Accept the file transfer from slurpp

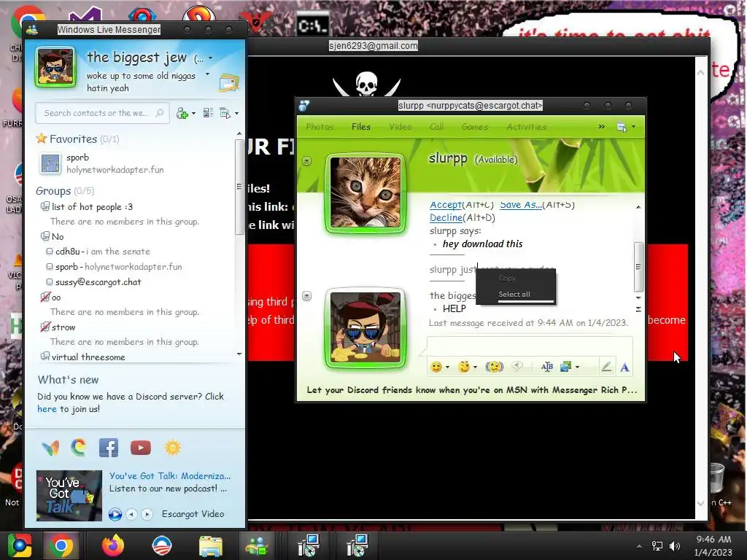coord(446,205)
